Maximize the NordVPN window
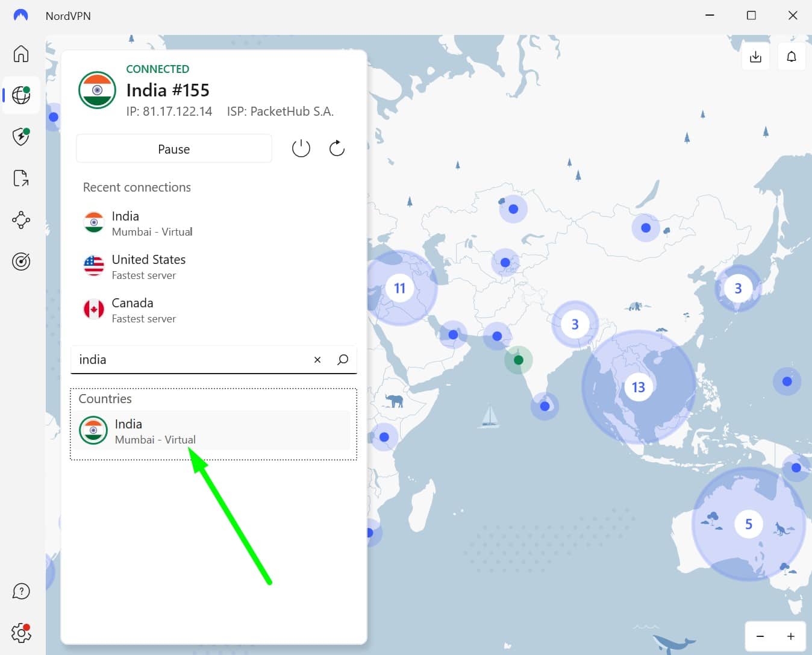Viewport: 812px width, 655px height. point(751,15)
